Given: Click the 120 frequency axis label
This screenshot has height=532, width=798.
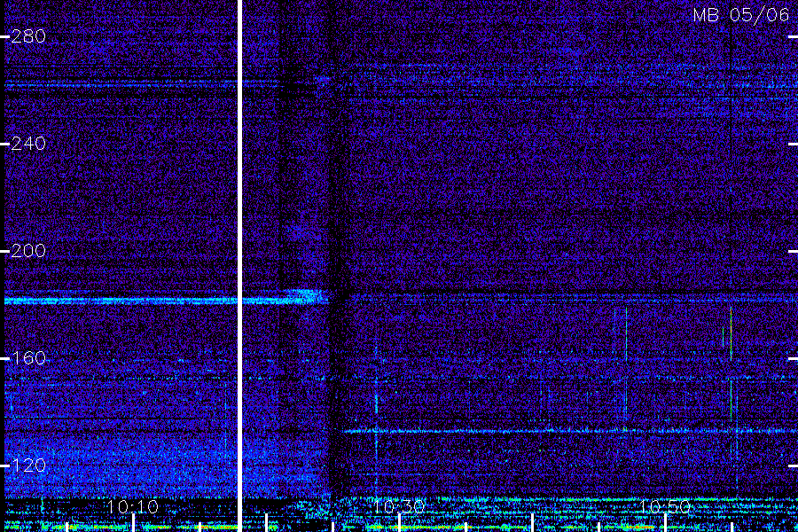Looking at the screenshot, I should tap(28, 465).
